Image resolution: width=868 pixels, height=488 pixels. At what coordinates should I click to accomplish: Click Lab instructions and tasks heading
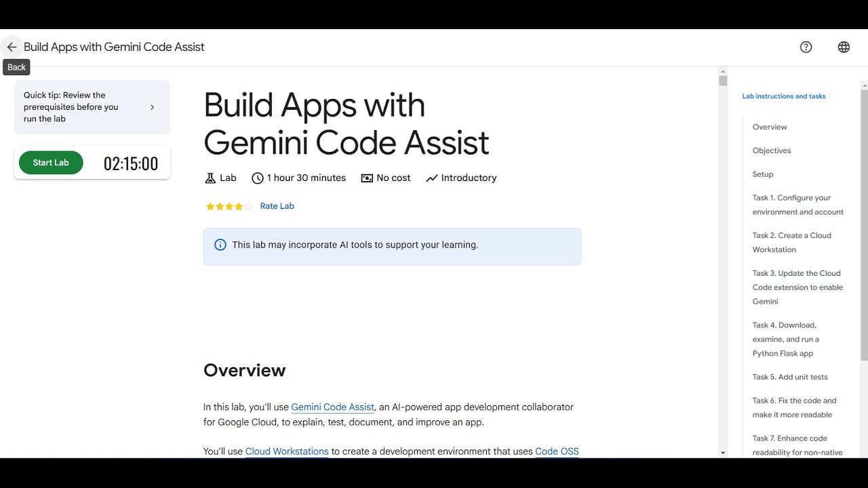(x=784, y=96)
